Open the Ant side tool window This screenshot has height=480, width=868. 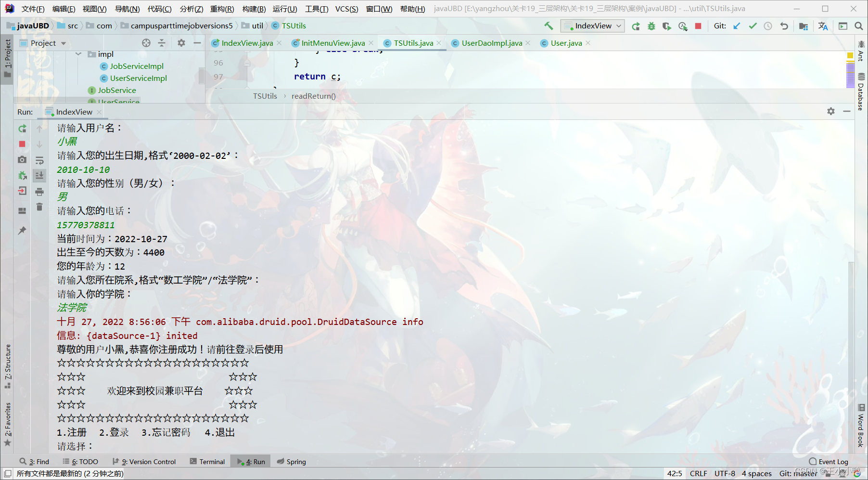[861, 51]
